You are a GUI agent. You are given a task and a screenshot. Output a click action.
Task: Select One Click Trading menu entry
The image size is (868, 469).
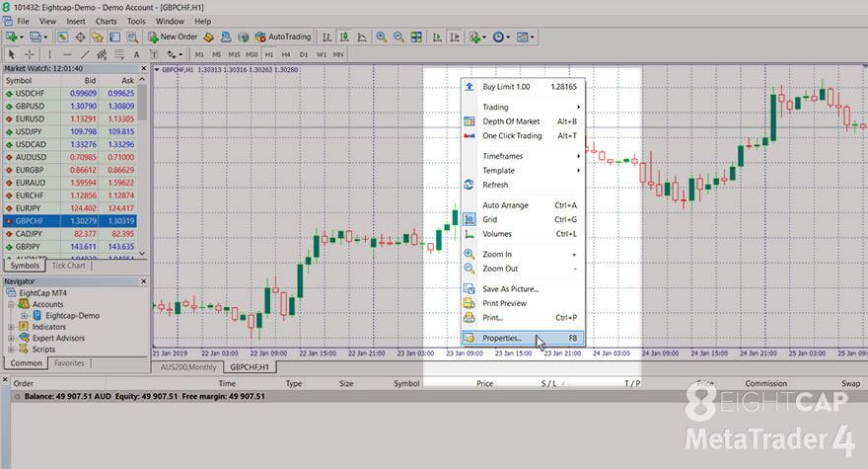[x=523, y=136]
